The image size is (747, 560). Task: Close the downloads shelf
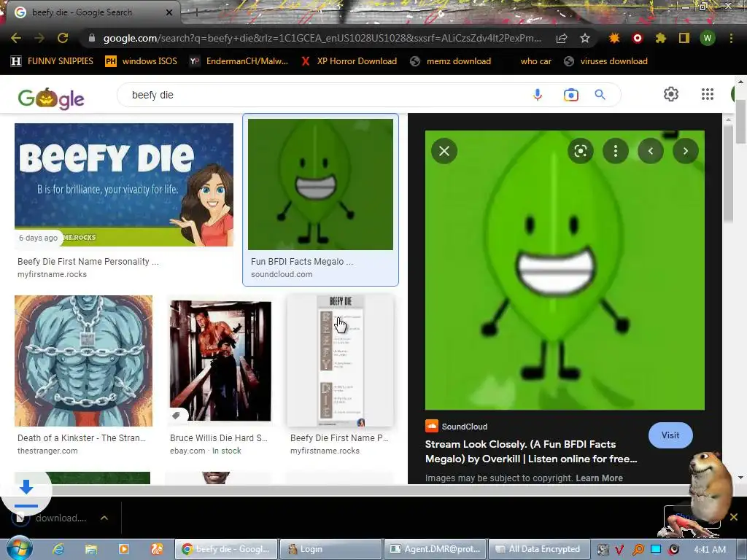coord(734,517)
